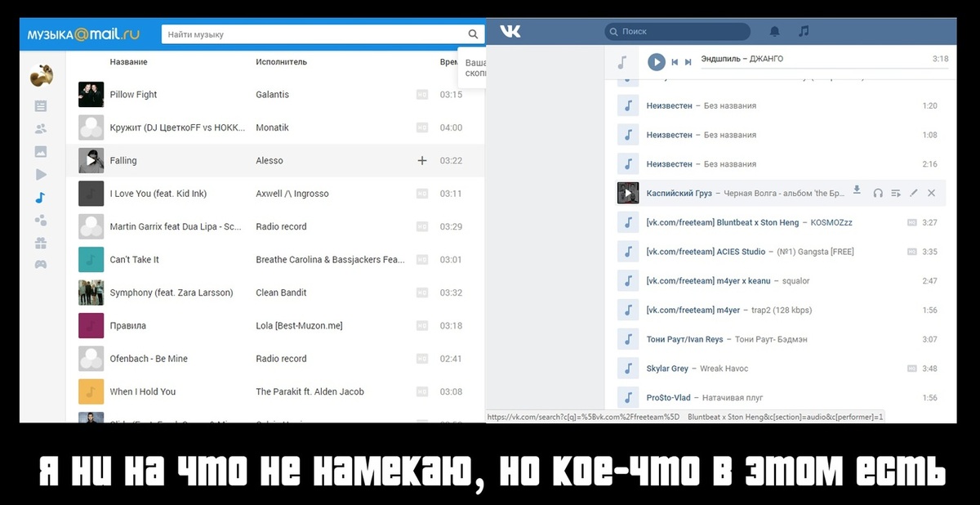Screen dimensions: 980x505
Task: Click the note icon beside ACIES Studio track
Action: pyautogui.click(x=627, y=252)
